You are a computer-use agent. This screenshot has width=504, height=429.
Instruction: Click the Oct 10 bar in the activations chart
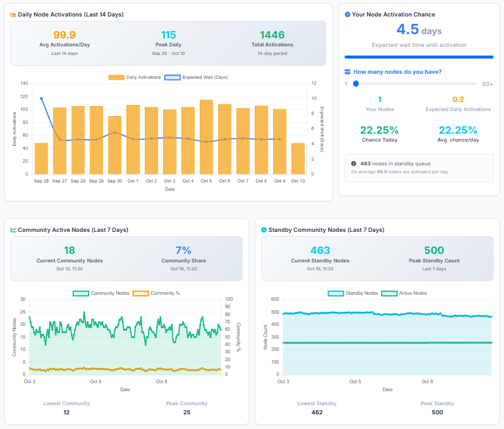(298, 159)
